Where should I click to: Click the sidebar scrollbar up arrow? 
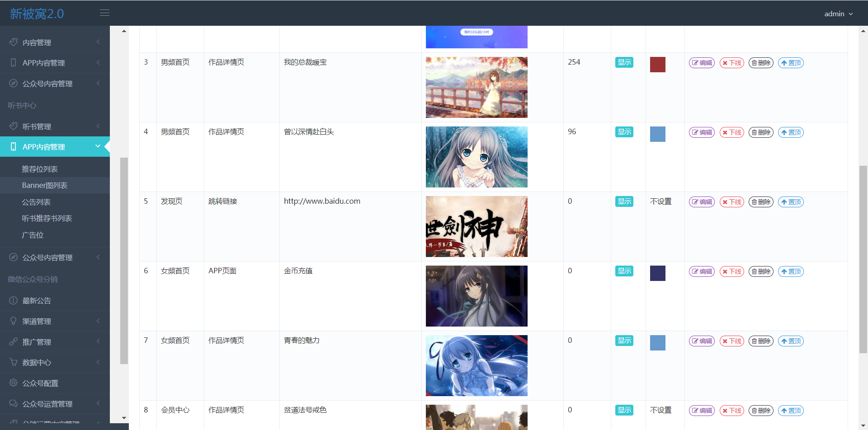pyautogui.click(x=124, y=31)
